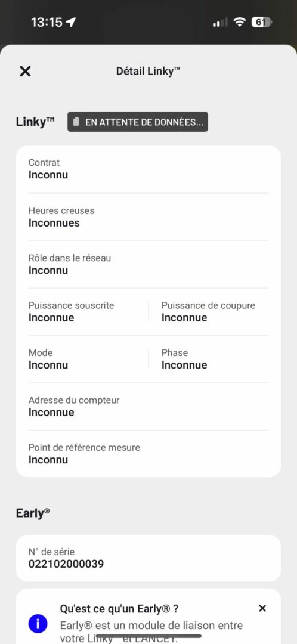Image resolution: width=297 pixels, height=644 pixels.
Task: Tap the 'En attente de données' status badge
Action: pyautogui.click(x=138, y=122)
